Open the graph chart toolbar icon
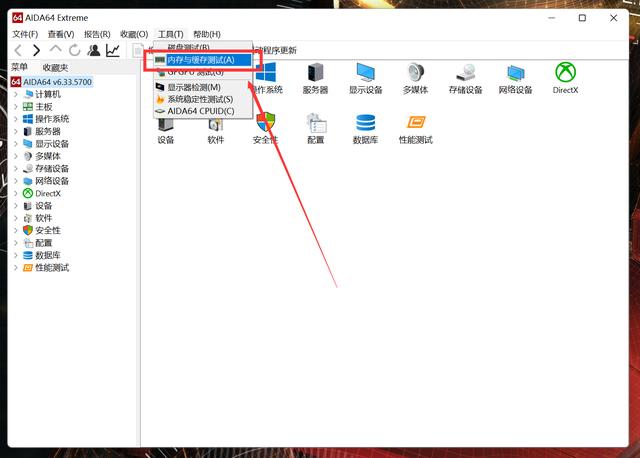This screenshot has height=458, width=640. (x=113, y=50)
